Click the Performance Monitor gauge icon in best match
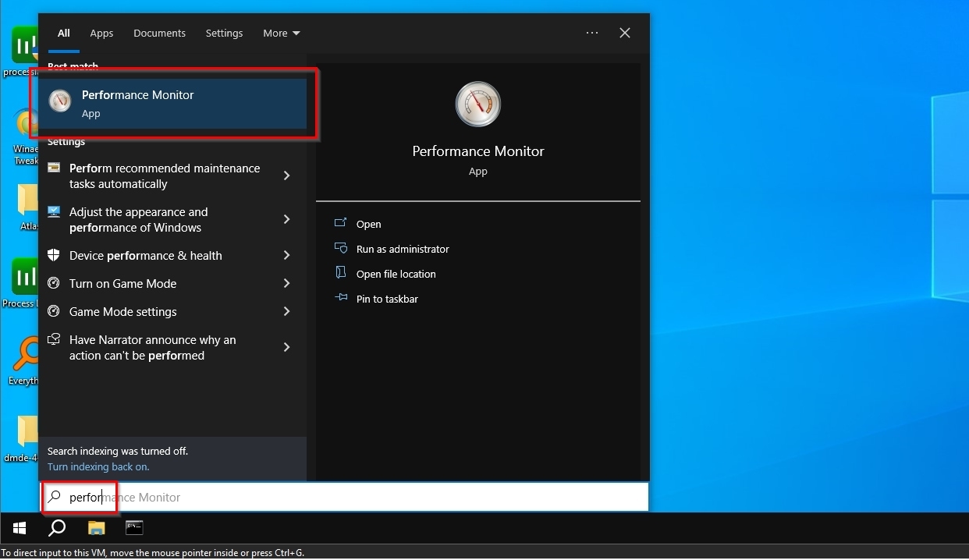The image size is (969, 560). pos(60,101)
